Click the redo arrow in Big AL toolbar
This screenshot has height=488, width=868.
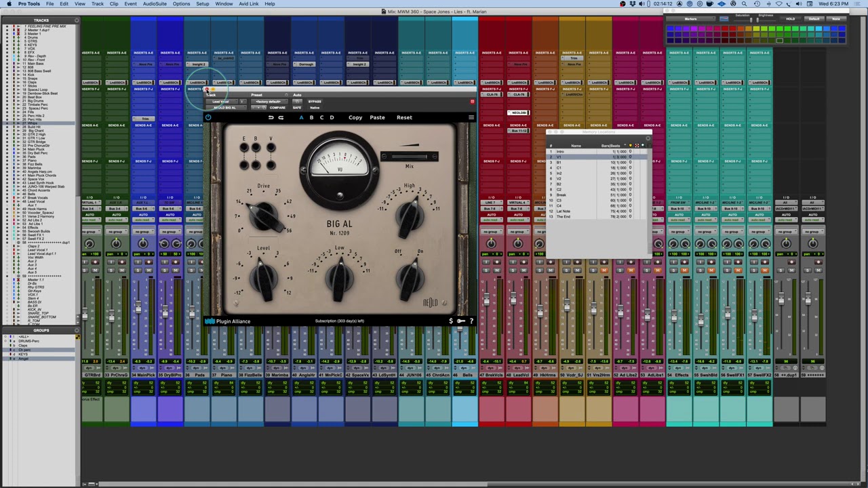point(281,117)
